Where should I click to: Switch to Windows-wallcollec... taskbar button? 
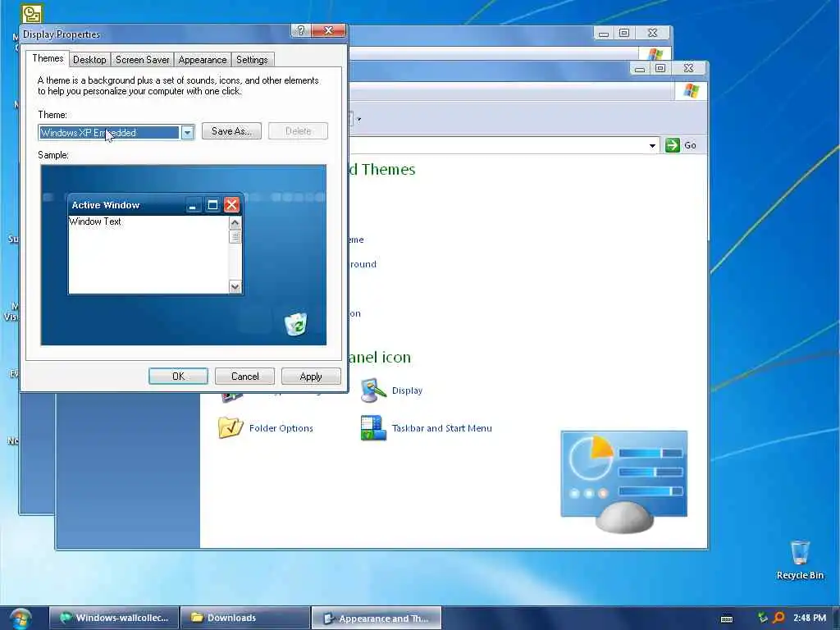click(x=114, y=618)
